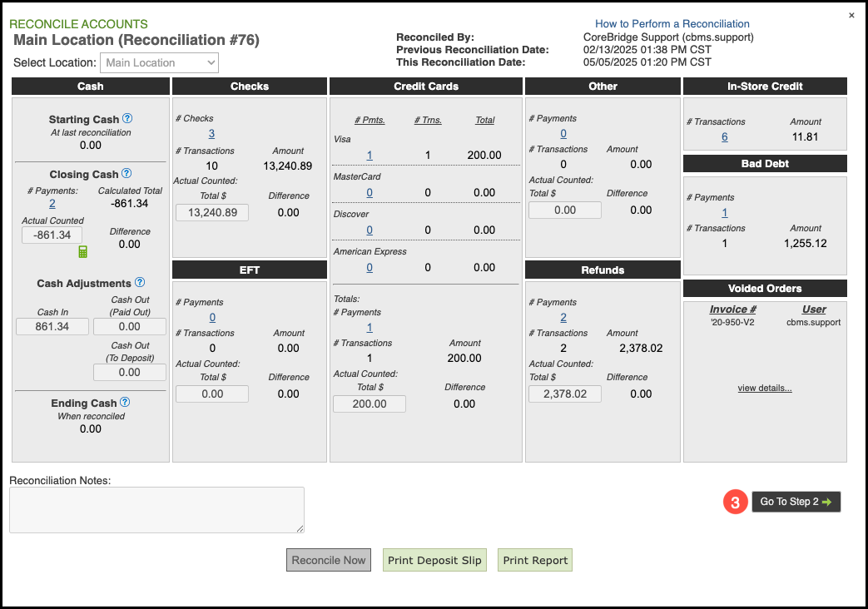Click the voided invoice '20-950-V2
The image size is (868, 609).
[x=732, y=322]
